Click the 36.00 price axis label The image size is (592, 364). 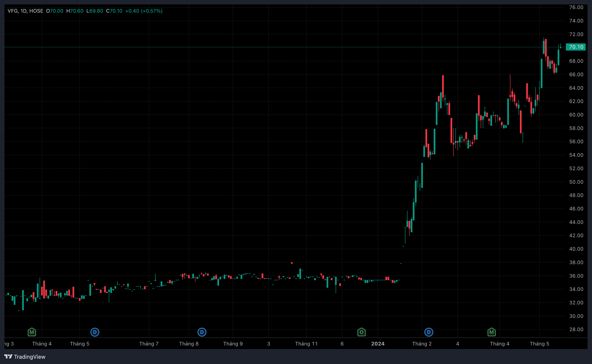tap(576, 276)
